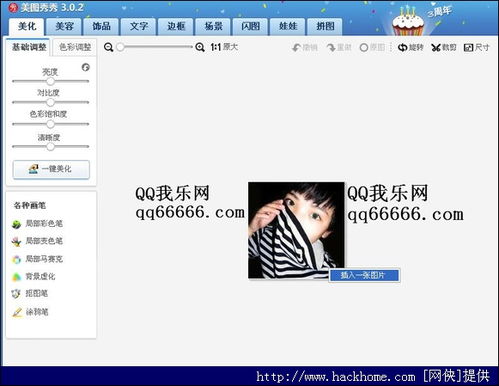Switch to the 娃娃 tab
Viewport: 499px width, 386px height.
click(288, 26)
